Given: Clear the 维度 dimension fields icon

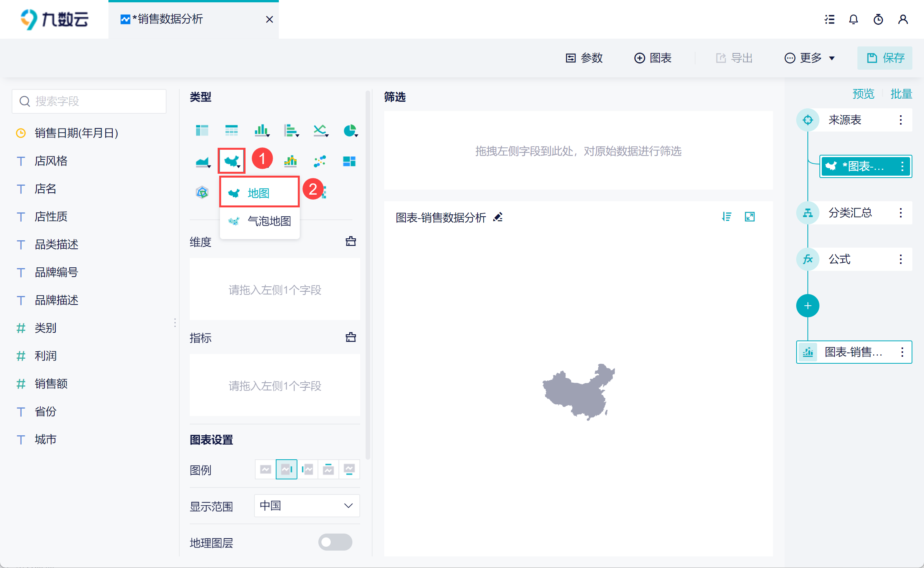Looking at the screenshot, I should tap(350, 241).
